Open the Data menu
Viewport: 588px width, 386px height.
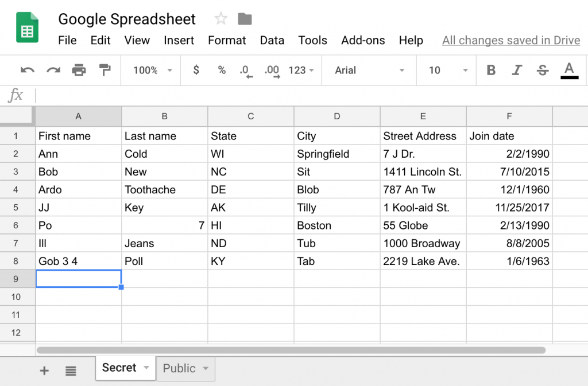click(272, 40)
